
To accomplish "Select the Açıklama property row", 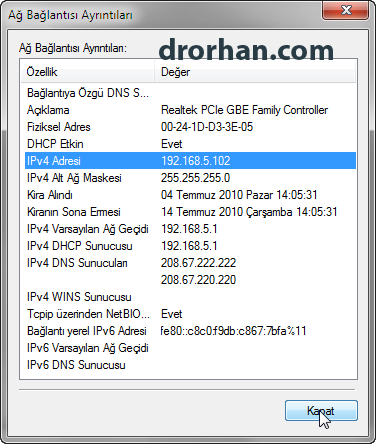I will [190, 110].
